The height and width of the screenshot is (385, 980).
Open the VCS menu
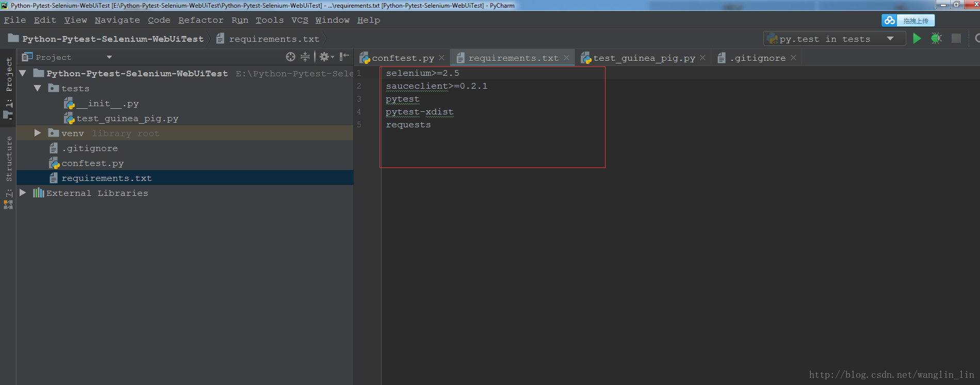click(300, 20)
